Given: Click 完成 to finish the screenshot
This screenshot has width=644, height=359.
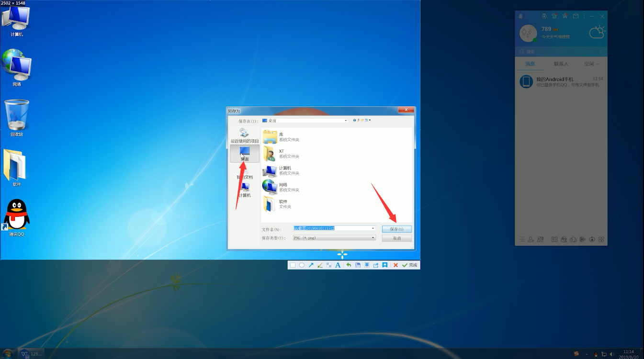Looking at the screenshot, I should click(410, 265).
